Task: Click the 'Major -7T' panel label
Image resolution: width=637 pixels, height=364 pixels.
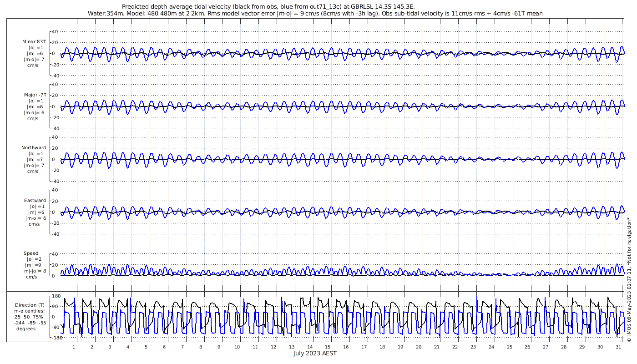Action: 34,95
